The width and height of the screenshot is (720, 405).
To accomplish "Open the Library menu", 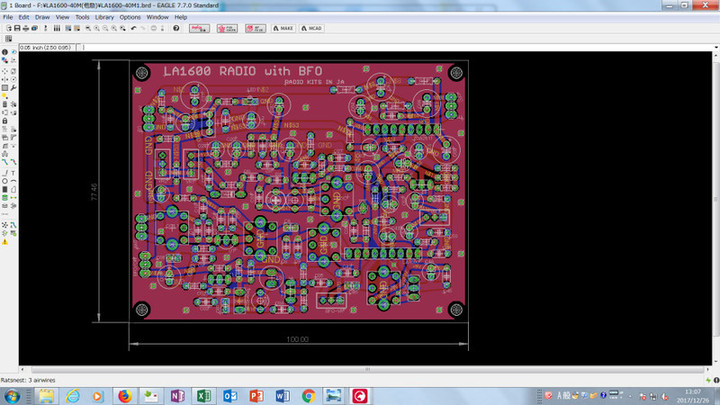I will 103,17.
